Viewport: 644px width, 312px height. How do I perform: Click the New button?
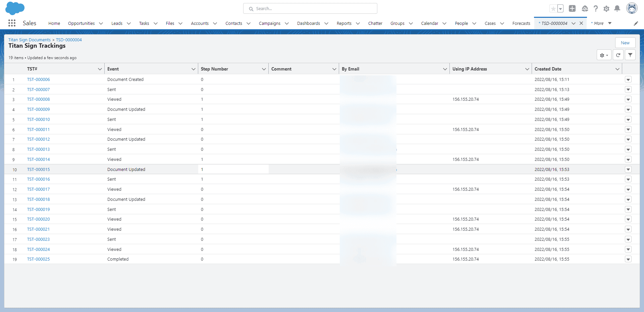[x=625, y=43]
